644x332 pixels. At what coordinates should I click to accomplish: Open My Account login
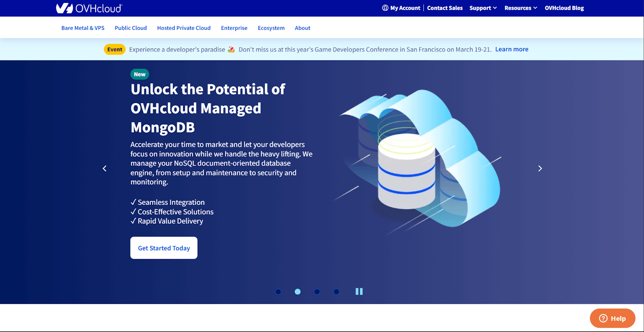point(401,8)
